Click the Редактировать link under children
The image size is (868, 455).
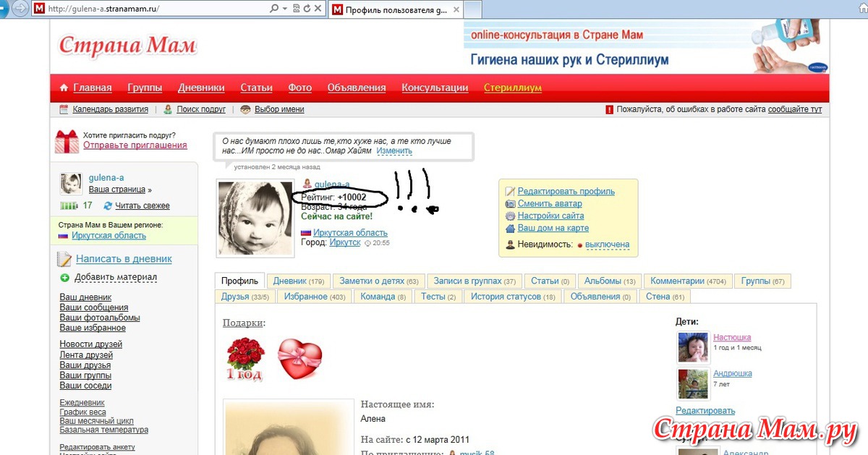pos(705,410)
